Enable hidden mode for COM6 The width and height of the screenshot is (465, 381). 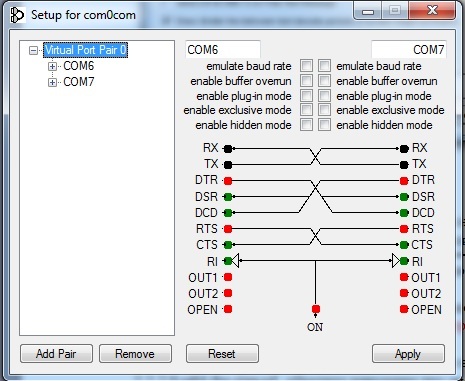306,125
